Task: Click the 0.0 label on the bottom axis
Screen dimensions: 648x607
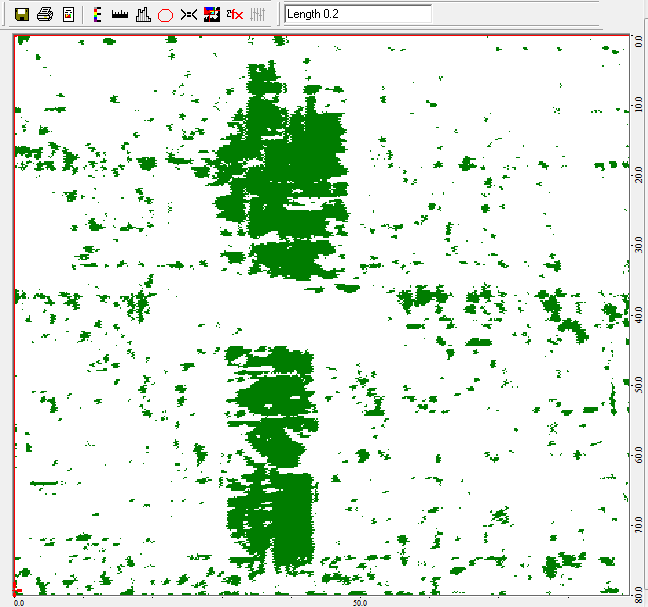Action: pos(18,602)
